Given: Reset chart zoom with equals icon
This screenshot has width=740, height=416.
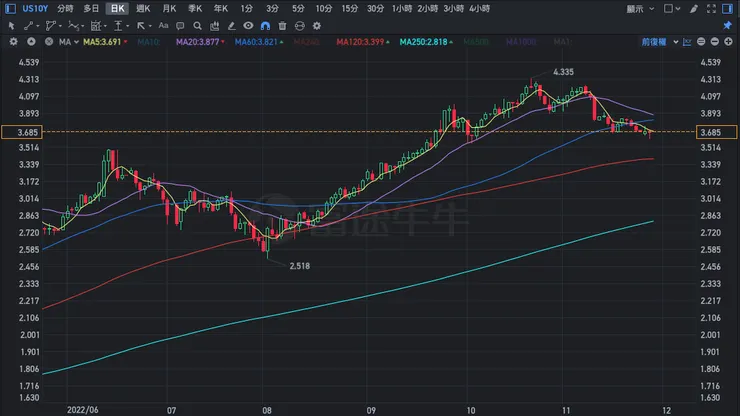Looking at the screenshot, I should (701, 42).
